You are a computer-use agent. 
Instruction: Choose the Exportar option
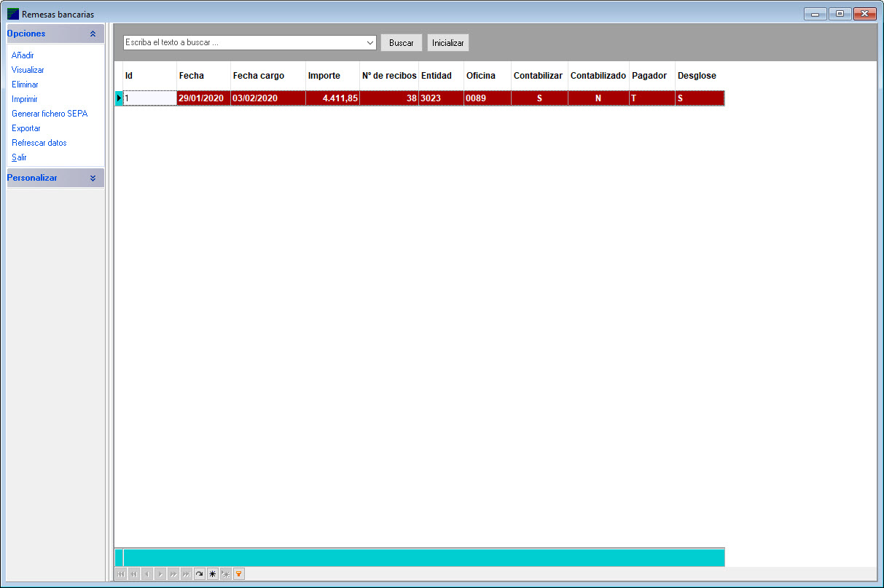pyautogui.click(x=26, y=128)
